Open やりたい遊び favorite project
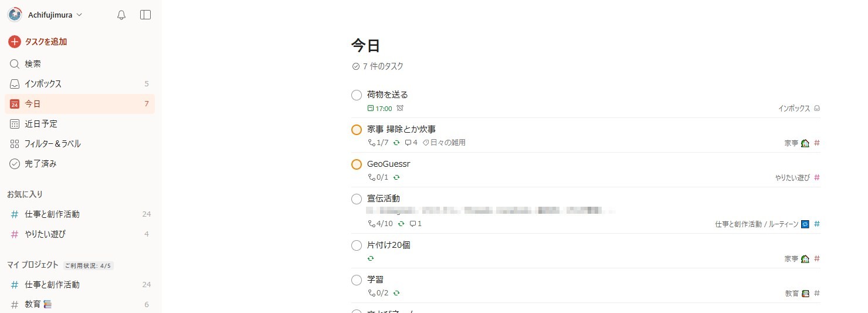 [80, 234]
